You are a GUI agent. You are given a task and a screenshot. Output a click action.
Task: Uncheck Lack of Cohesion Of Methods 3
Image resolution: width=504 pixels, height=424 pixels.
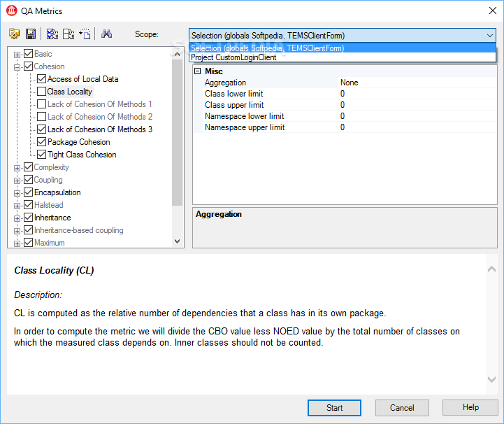(x=41, y=129)
